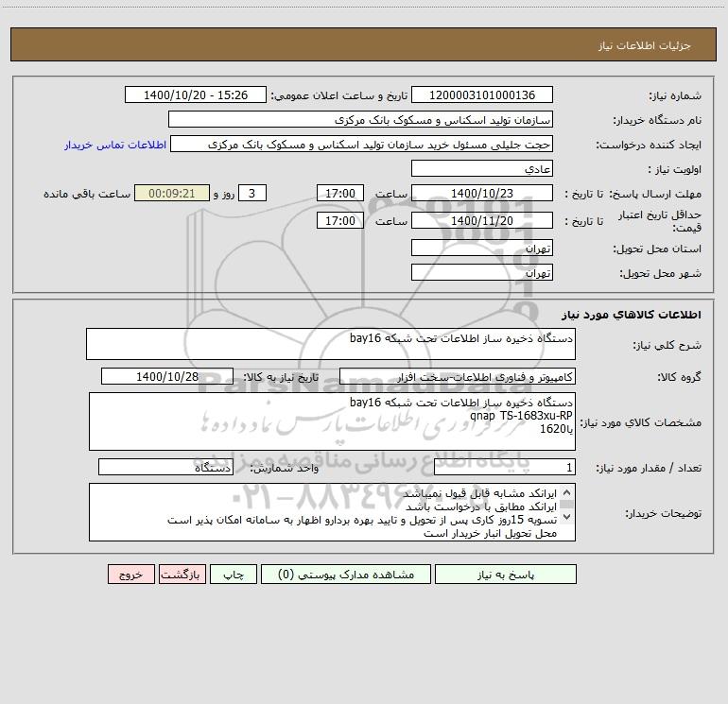Click label اولویت نیاز

coord(675,170)
